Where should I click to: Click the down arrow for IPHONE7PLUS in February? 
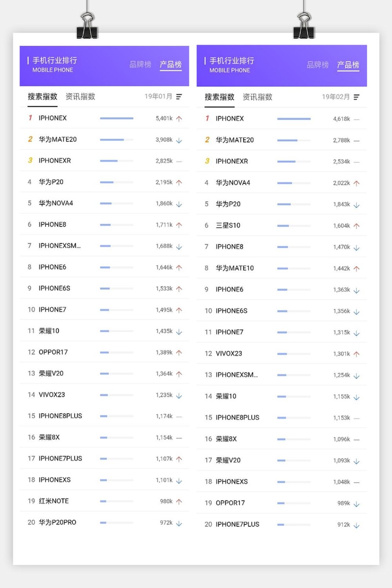click(x=356, y=525)
